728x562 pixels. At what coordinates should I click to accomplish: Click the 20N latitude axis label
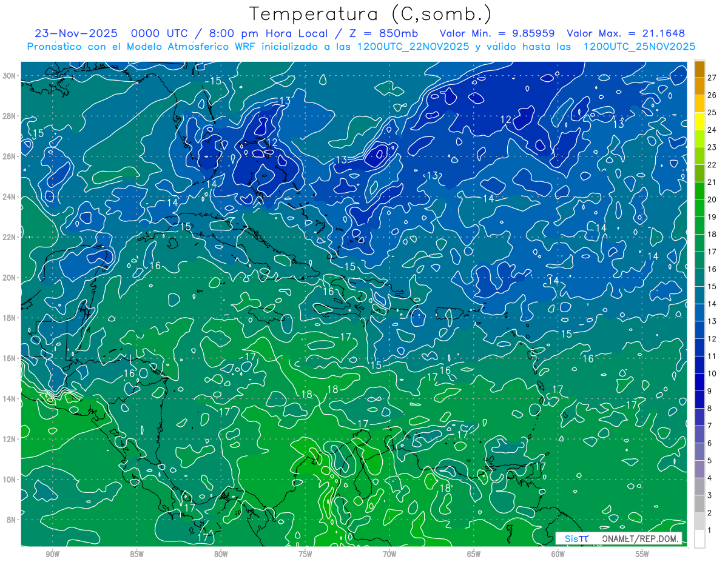point(10,278)
